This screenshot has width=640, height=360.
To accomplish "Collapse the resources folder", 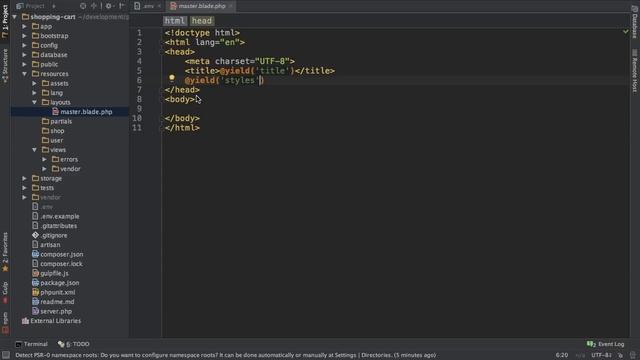I will [24, 74].
